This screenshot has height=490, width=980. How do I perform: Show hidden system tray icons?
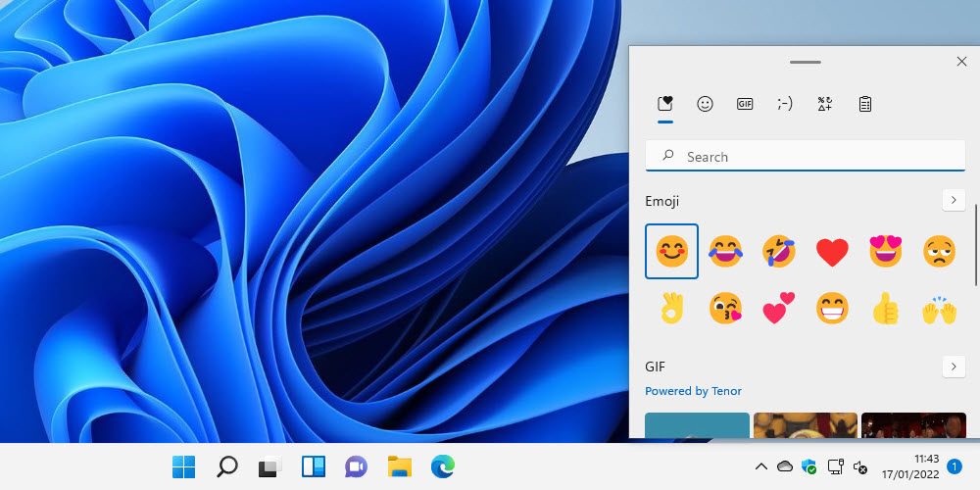tap(761, 466)
